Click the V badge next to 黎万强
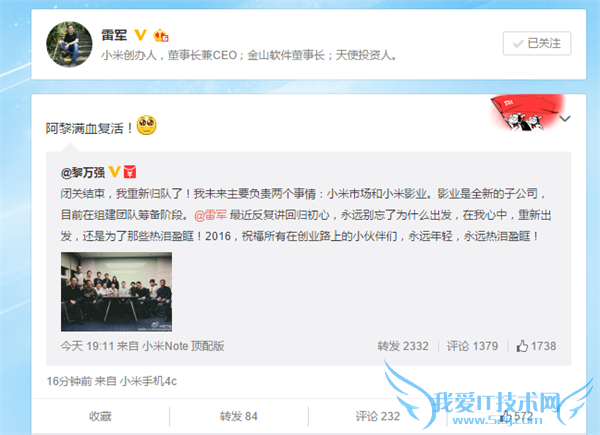 pos(114,171)
